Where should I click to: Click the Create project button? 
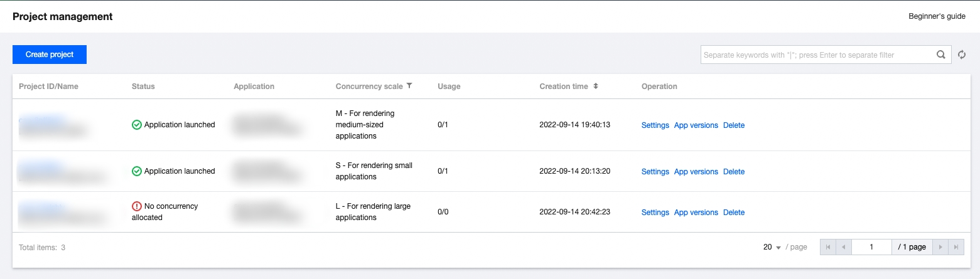pyautogui.click(x=50, y=55)
